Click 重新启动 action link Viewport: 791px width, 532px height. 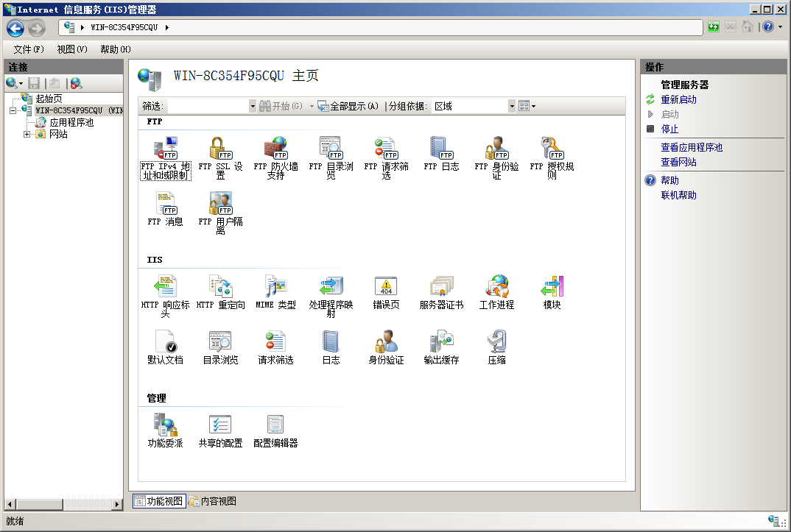coord(678,100)
